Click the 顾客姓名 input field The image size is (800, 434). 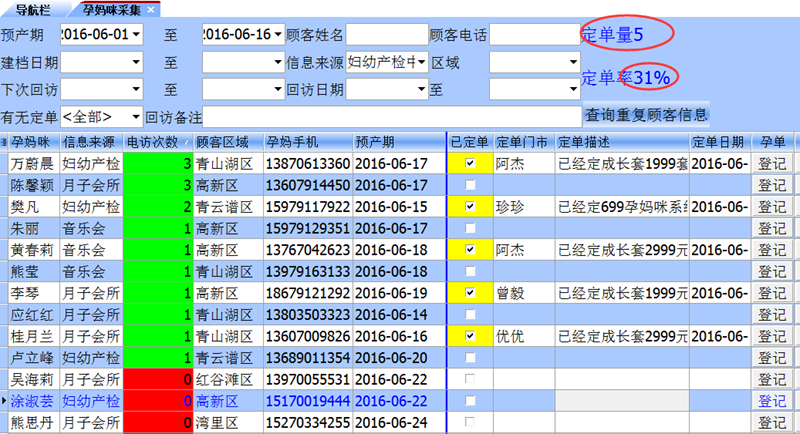[386, 35]
